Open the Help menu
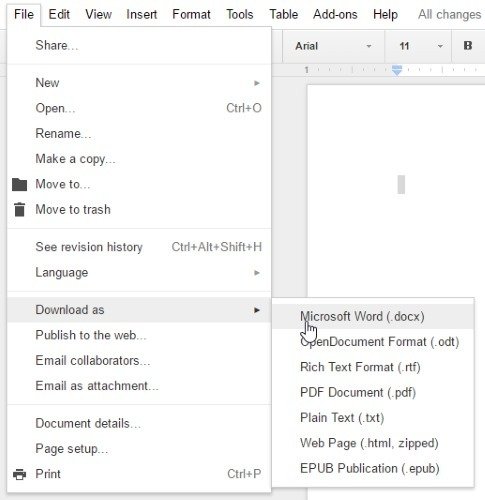This screenshot has height=500, width=485. coord(385,14)
